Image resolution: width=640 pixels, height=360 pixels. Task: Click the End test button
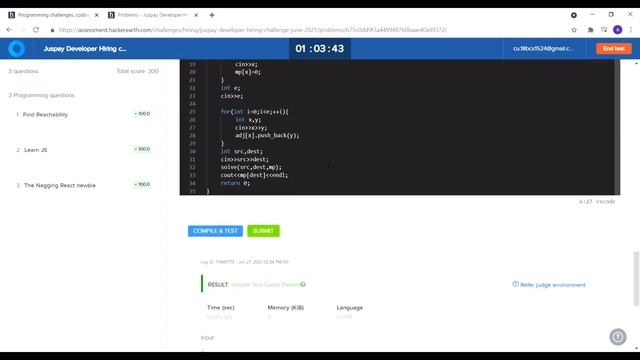click(613, 49)
